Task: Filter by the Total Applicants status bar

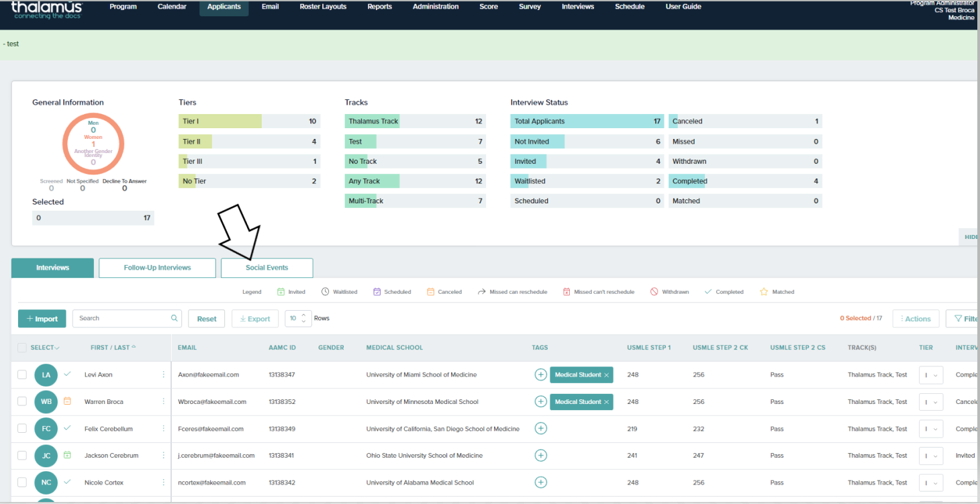Action: point(587,121)
